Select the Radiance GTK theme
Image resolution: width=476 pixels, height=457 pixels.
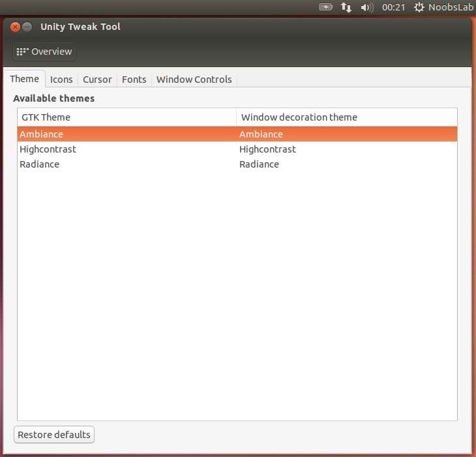click(x=40, y=164)
